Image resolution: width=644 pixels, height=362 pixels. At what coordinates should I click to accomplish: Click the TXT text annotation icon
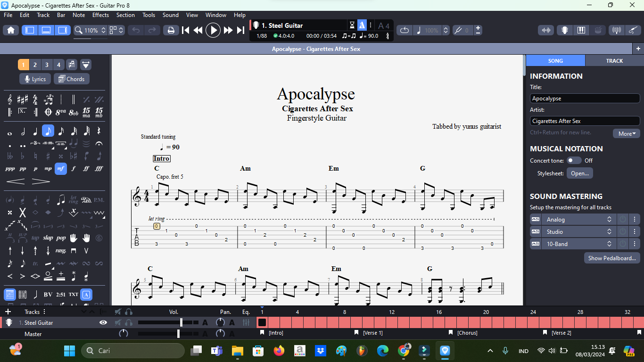pos(74,295)
